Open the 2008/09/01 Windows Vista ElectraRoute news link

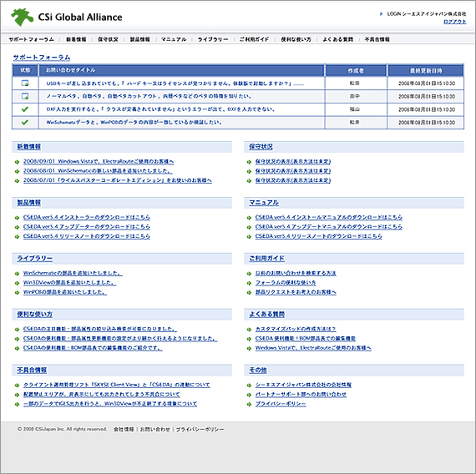coord(99,161)
